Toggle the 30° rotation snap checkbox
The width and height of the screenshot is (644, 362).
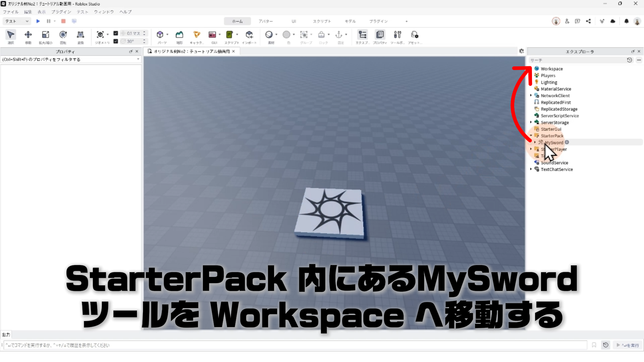tap(116, 41)
